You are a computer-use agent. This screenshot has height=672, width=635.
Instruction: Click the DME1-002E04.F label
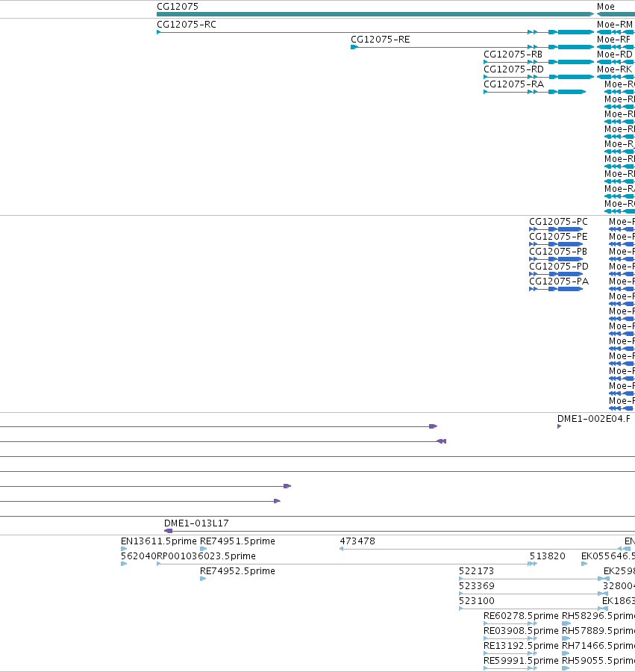[x=593, y=419]
